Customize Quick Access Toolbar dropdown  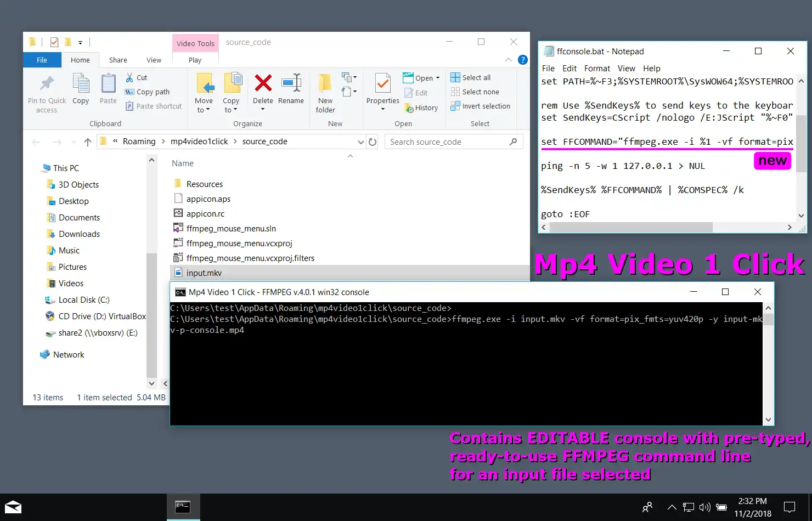(80, 42)
